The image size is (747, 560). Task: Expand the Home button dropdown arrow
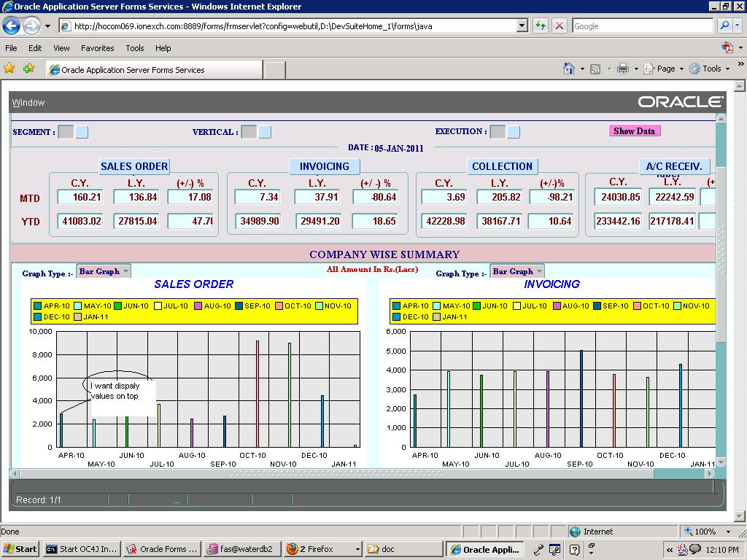582,69
